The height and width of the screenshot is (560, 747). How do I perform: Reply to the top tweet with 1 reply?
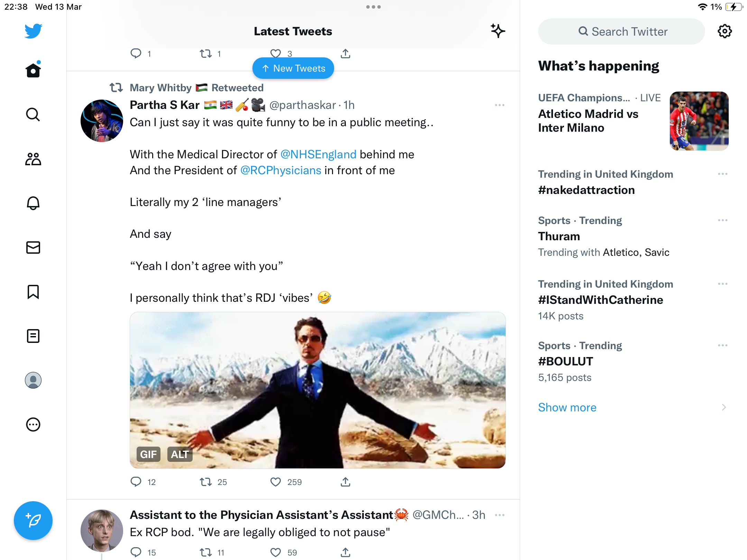tap(136, 53)
